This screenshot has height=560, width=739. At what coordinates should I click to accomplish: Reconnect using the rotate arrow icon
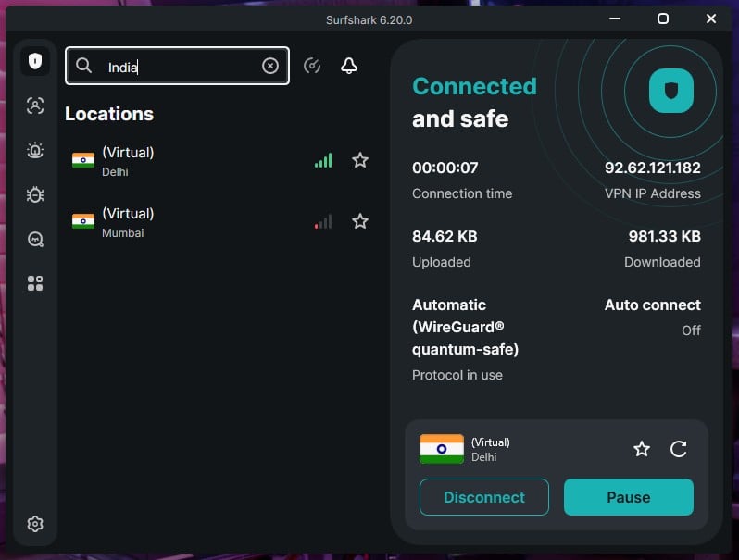click(x=678, y=449)
